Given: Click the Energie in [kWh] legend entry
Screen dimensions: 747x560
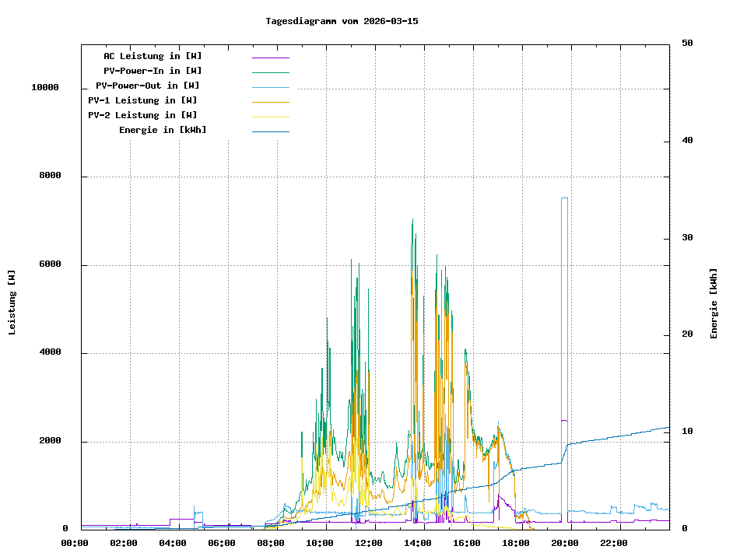Looking at the screenshot, I should (163, 130).
